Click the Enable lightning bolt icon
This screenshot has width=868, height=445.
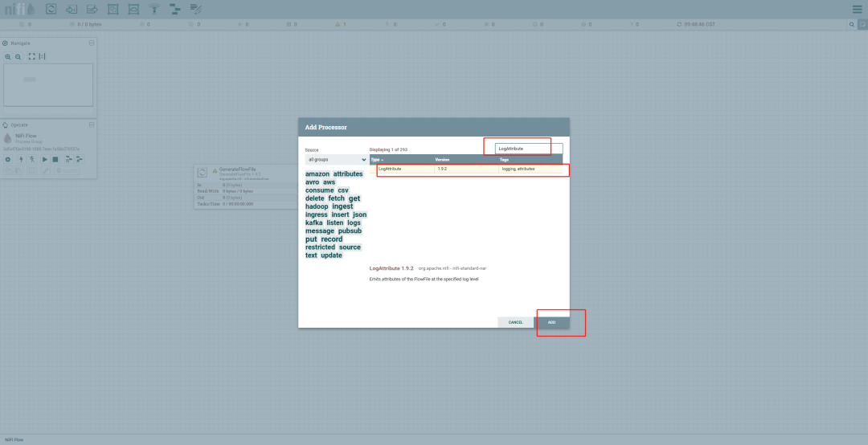point(21,159)
